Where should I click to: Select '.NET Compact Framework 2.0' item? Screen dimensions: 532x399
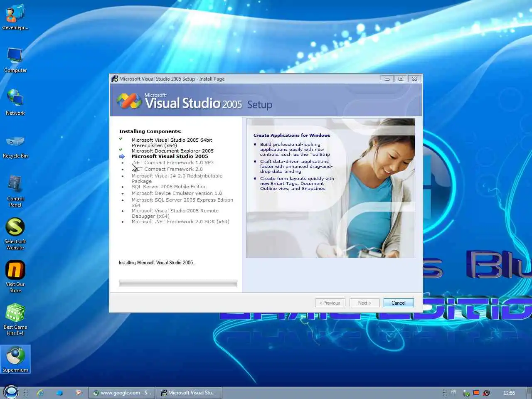click(168, 169)
